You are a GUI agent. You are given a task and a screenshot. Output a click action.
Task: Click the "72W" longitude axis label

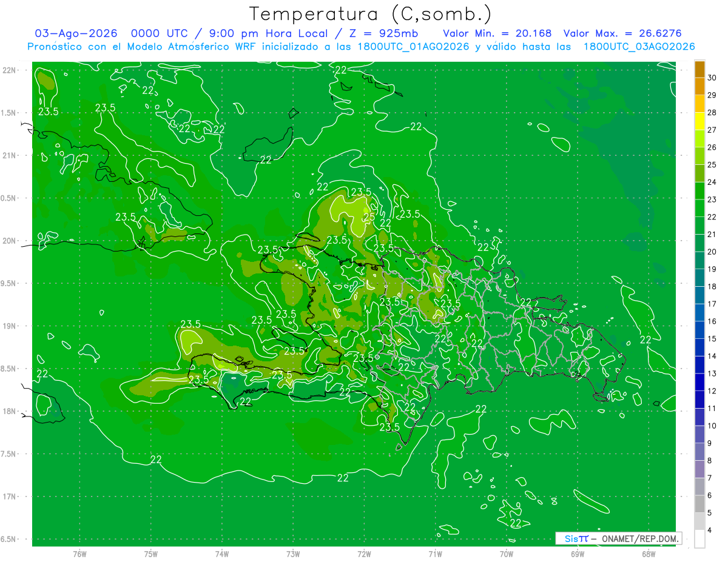click(364, 554)
